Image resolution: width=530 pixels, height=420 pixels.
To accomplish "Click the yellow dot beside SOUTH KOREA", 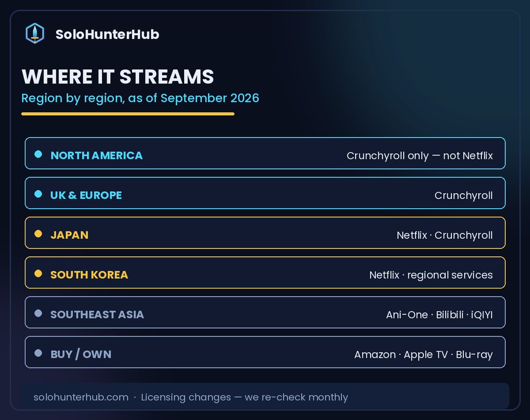I will click(x=38, y=273).
